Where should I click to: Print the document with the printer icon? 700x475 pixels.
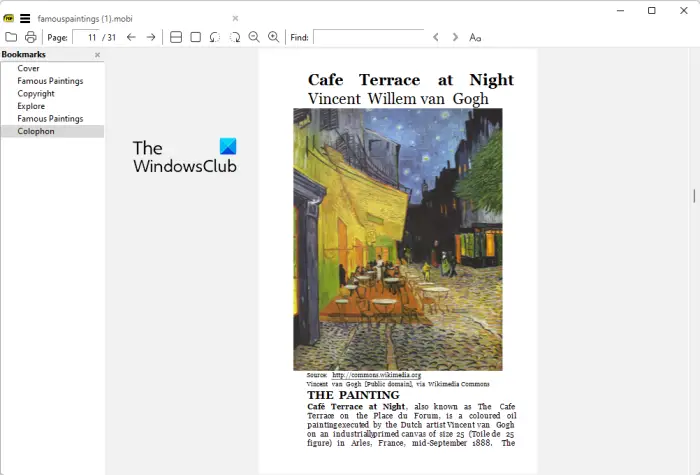30,37
